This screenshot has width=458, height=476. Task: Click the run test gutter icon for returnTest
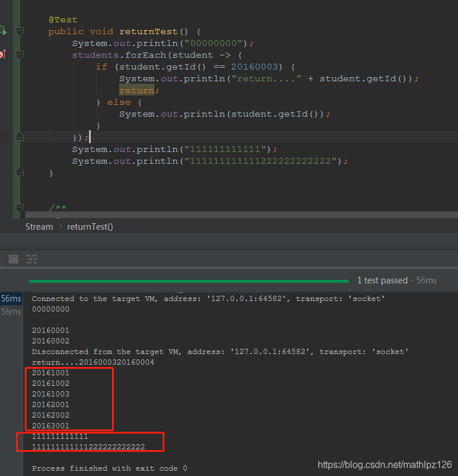(3, 31)
